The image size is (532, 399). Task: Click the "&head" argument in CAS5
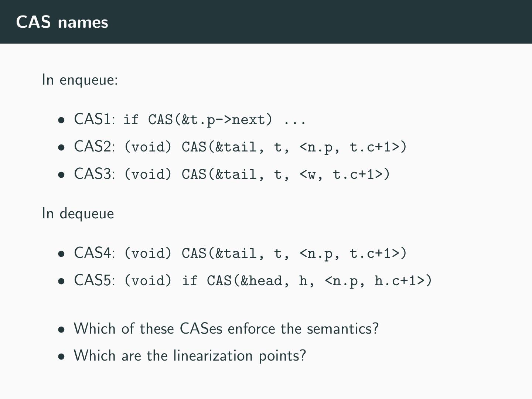click(261, 281)
